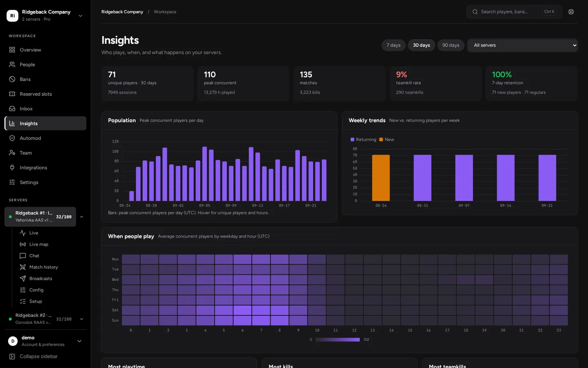
Task: Click the 110 peak concurrent card
Action: (x=244, y=84)
